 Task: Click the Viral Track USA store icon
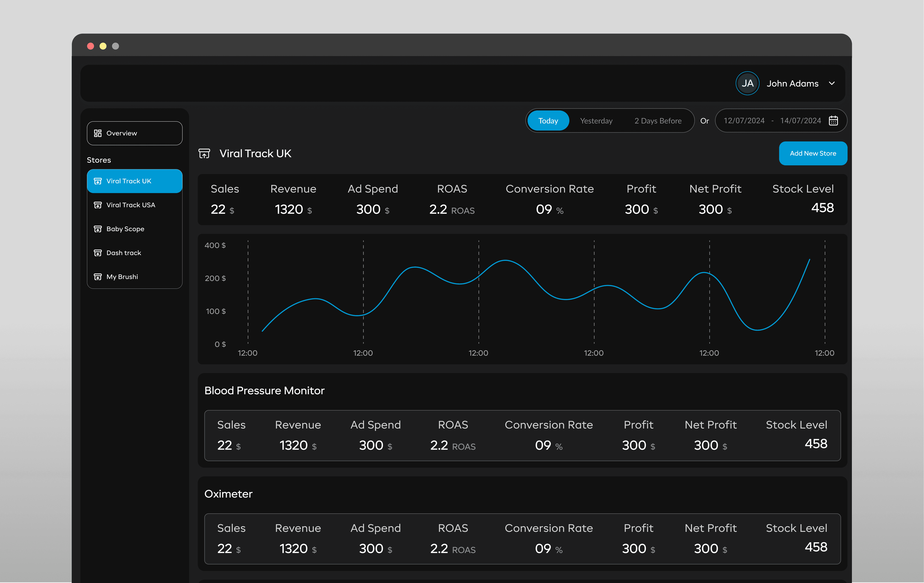point(97,205)
